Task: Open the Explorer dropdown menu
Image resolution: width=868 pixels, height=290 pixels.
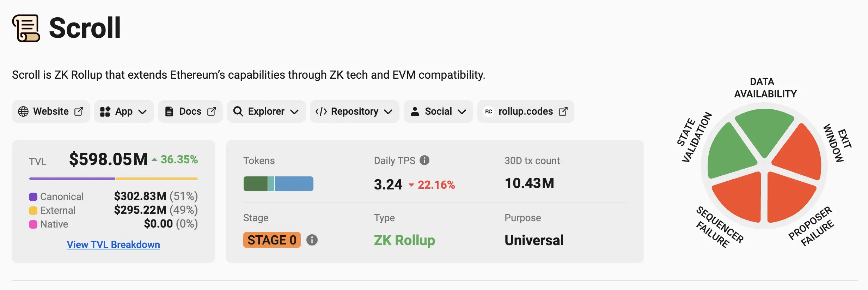Action: (294, 112)
